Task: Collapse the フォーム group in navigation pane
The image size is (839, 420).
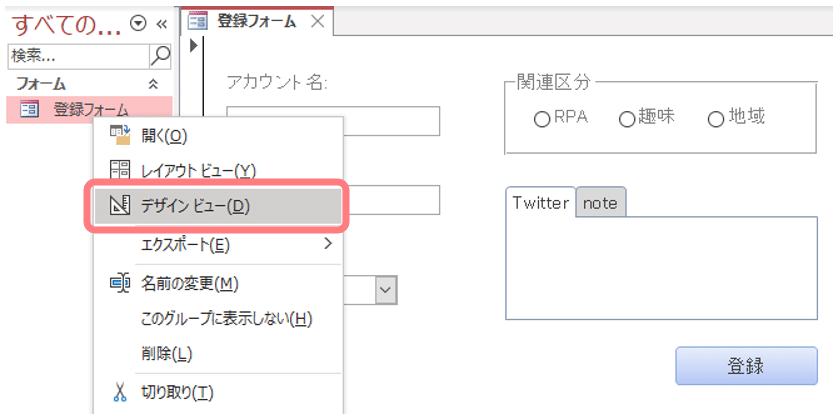Action: pyautogui.click(x=153, y=84)
